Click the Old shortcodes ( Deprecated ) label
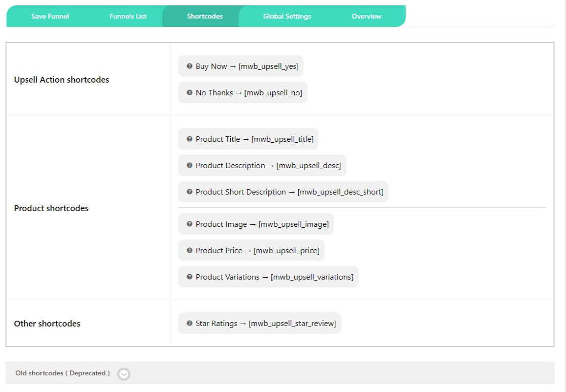Viewport: 566px width, 392px height. 63,373
